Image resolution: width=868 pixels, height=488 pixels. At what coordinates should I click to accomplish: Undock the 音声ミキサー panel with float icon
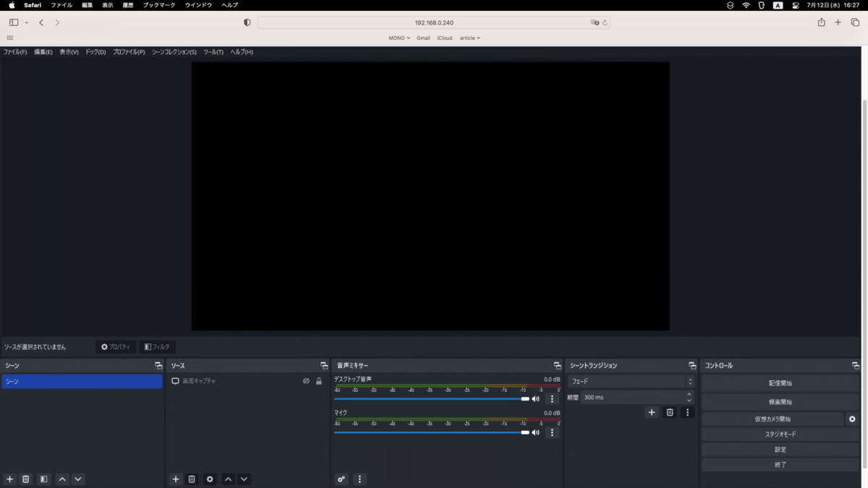(x=557, y=366)
